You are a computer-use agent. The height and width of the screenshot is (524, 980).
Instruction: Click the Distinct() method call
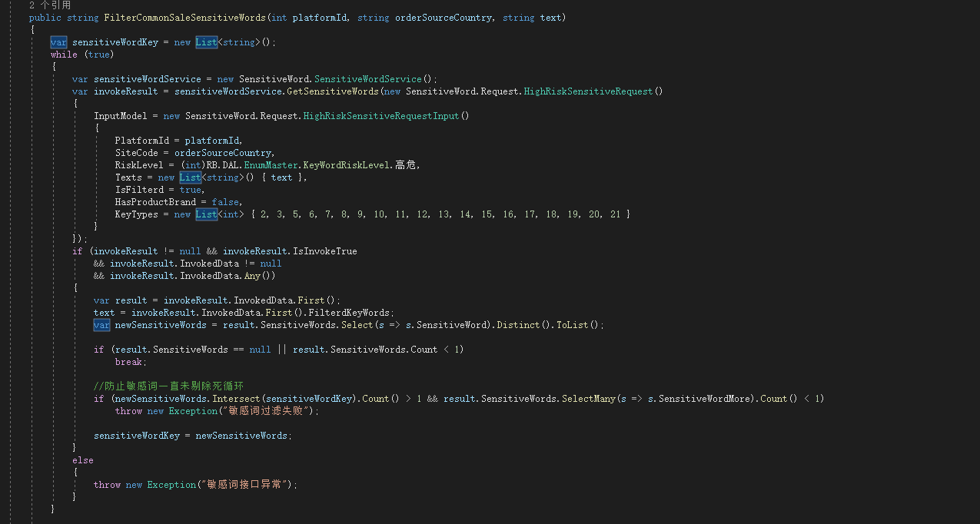click(x=523, y=325)
